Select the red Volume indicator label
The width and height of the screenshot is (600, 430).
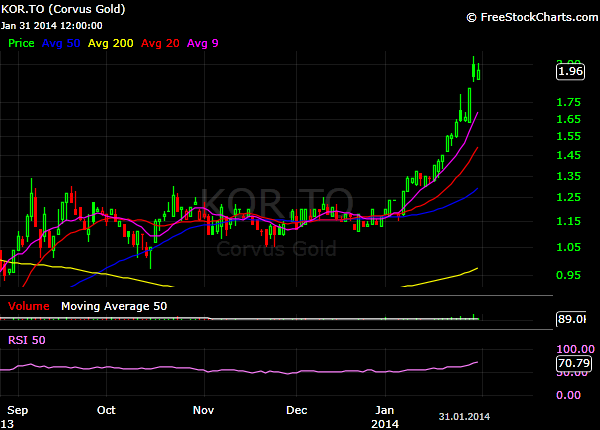tap(29, 306)
